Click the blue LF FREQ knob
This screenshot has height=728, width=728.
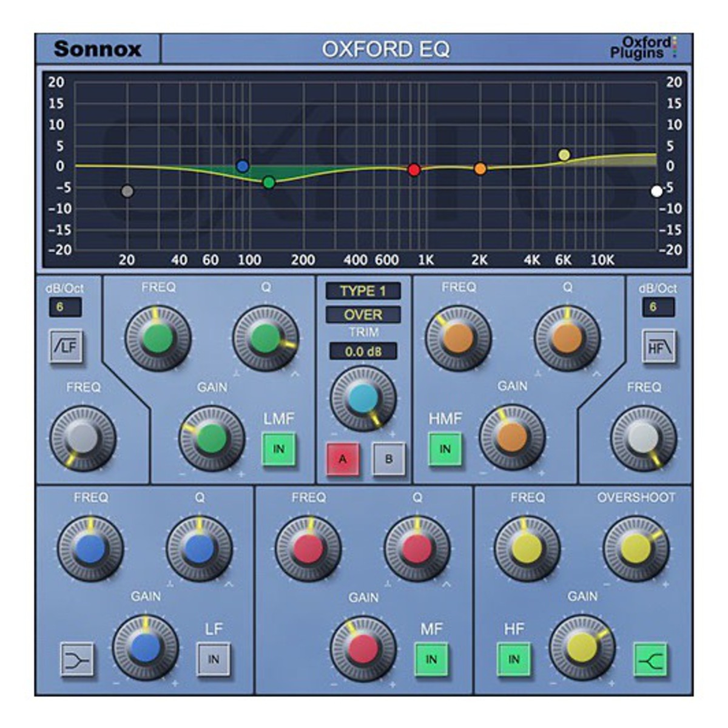click(x=90, y=549)
